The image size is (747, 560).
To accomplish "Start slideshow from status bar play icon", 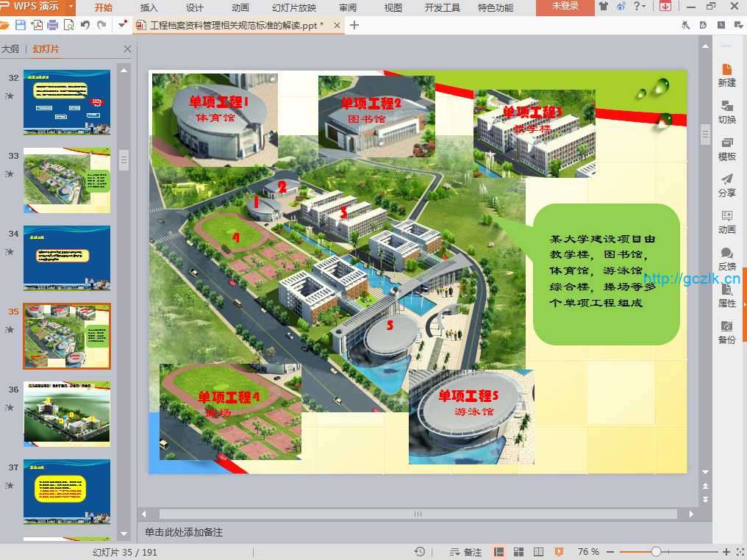I will tap(559, 552).
